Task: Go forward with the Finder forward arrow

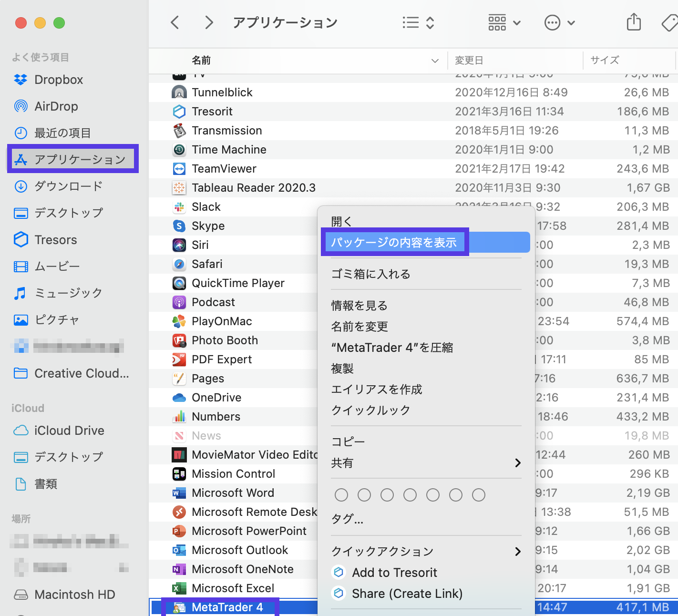Action: coord(209,22)
